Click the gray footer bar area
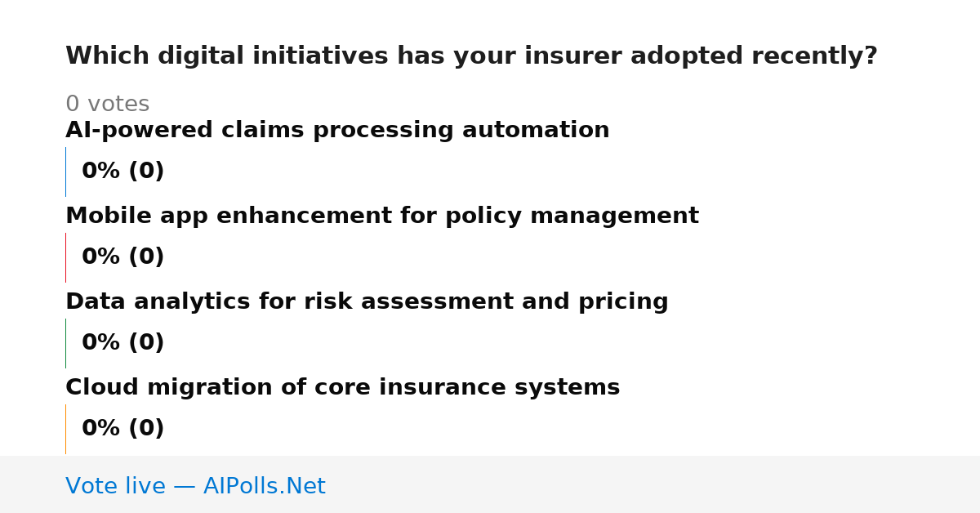This screenshot has height=513, width=980. pos(490,484)
